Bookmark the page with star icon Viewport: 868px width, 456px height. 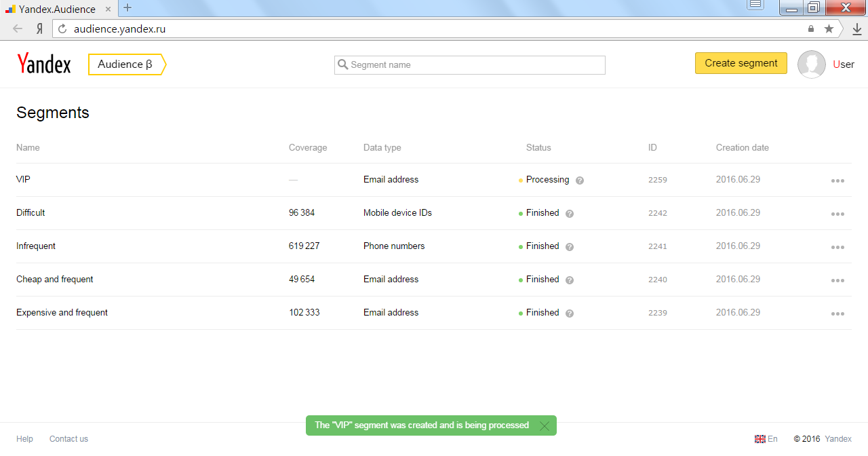coord(829,29)
